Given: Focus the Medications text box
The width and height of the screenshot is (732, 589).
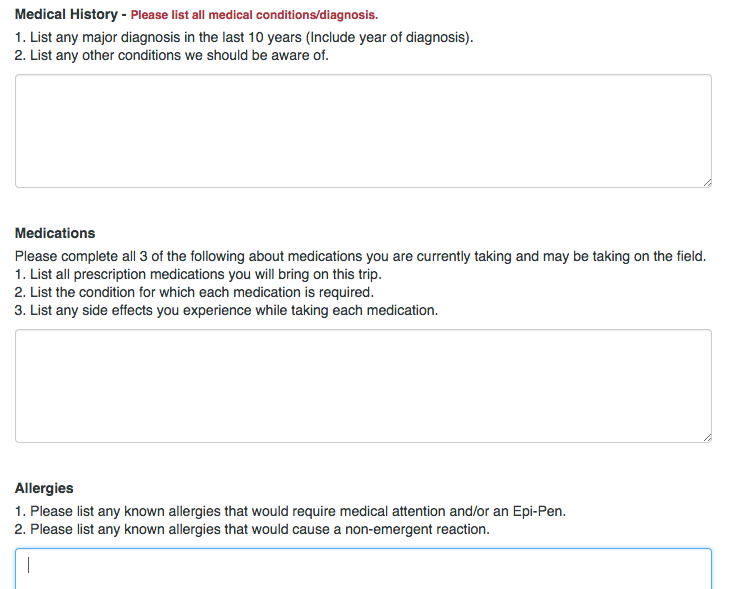Looking at the screenshot, I should (363, 386).
